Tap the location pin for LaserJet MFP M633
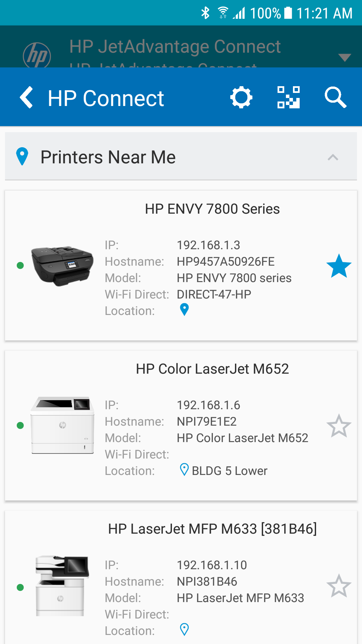 pyautogui.click(x=184, y=630)
